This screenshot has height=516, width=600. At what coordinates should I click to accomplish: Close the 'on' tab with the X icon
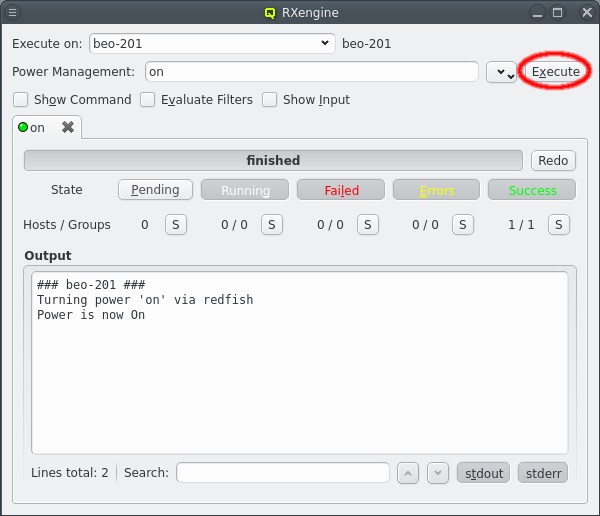point(68,127)
